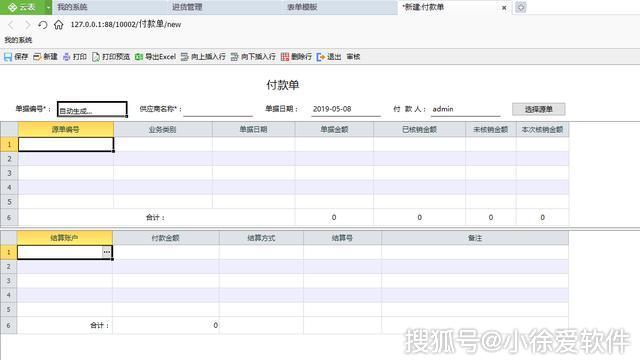Select row 3 header in upper table
This screenshot has width=640, height=360.
[9, 173]
